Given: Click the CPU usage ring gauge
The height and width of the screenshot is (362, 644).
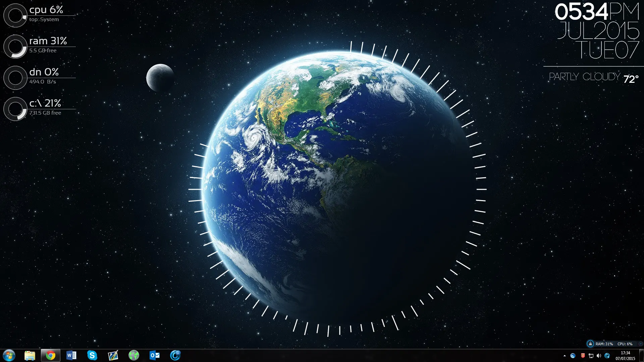Looking at the screenshot, I should coord(15,15).
